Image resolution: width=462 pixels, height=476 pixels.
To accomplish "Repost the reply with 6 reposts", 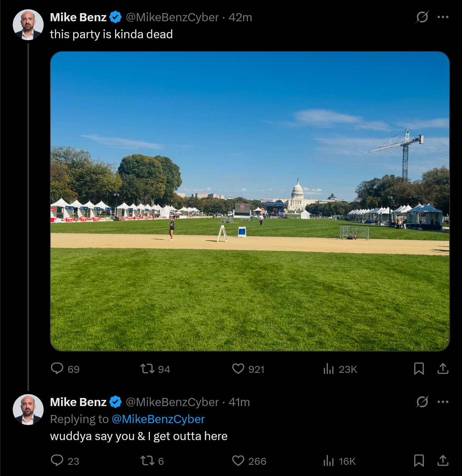I will [x=147, y=461].
